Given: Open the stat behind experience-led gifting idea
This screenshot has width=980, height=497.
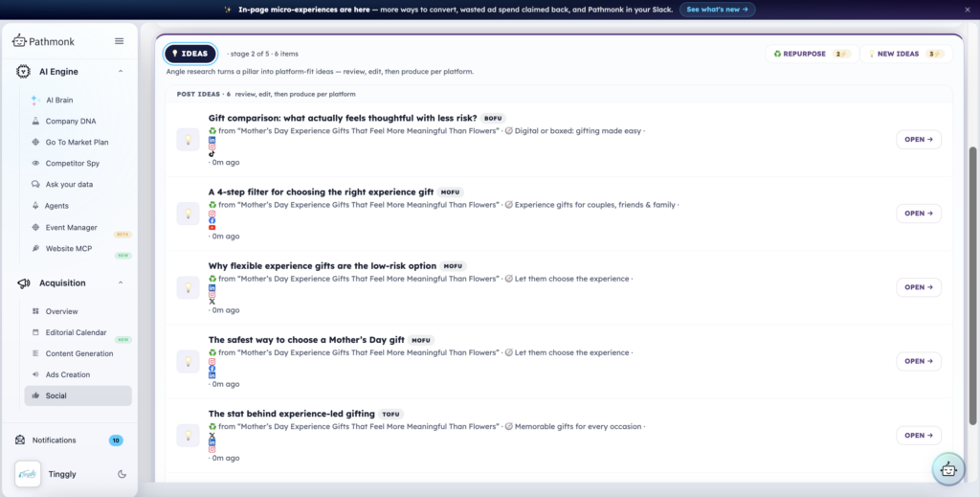Looking at the screenshot, I should coord(919,435).
